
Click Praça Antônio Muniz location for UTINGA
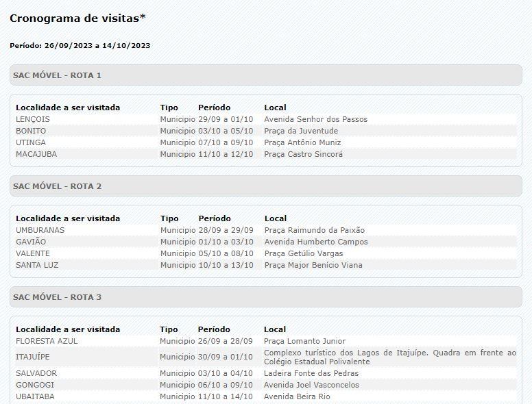point(302,142)
